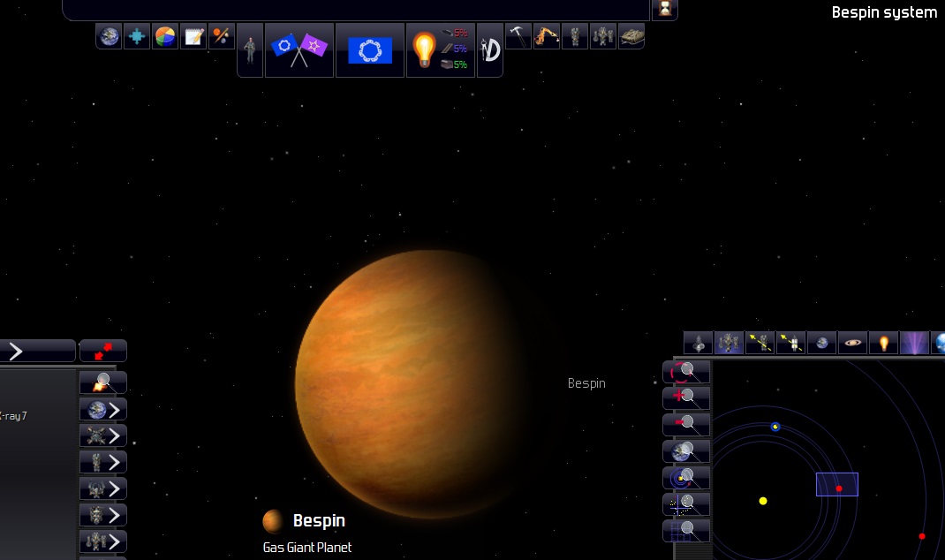Click the small Bespin planet thumbnail icon
Image resolution: width=945 pixels, height=560 pixels.
coord(273,521)
